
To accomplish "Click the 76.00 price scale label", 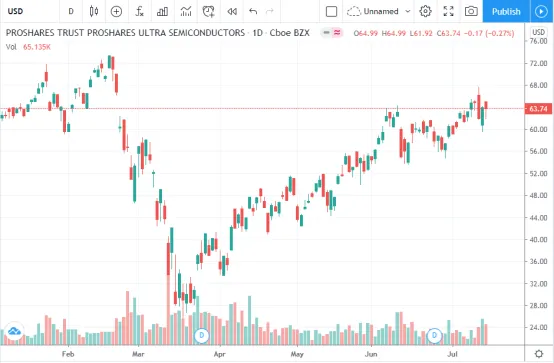I will click(538, 41).
